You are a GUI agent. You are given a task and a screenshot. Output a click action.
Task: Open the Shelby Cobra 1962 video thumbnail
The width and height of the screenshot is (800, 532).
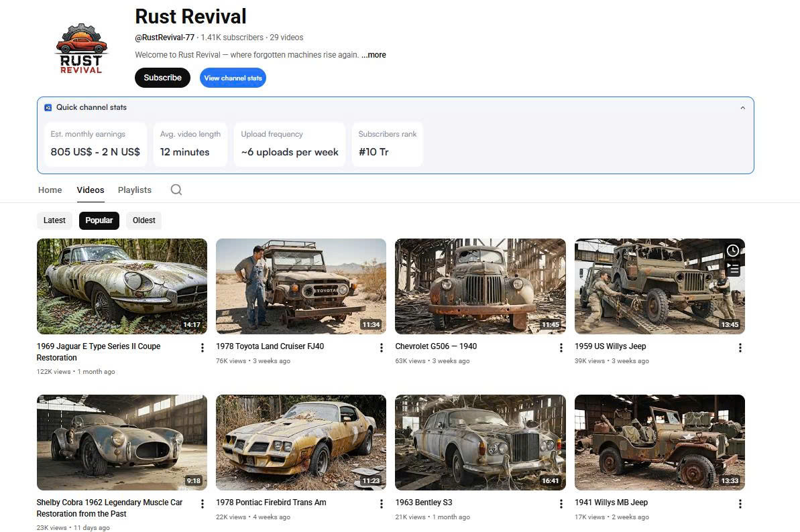pyautogui.click(x=122, y=442)
